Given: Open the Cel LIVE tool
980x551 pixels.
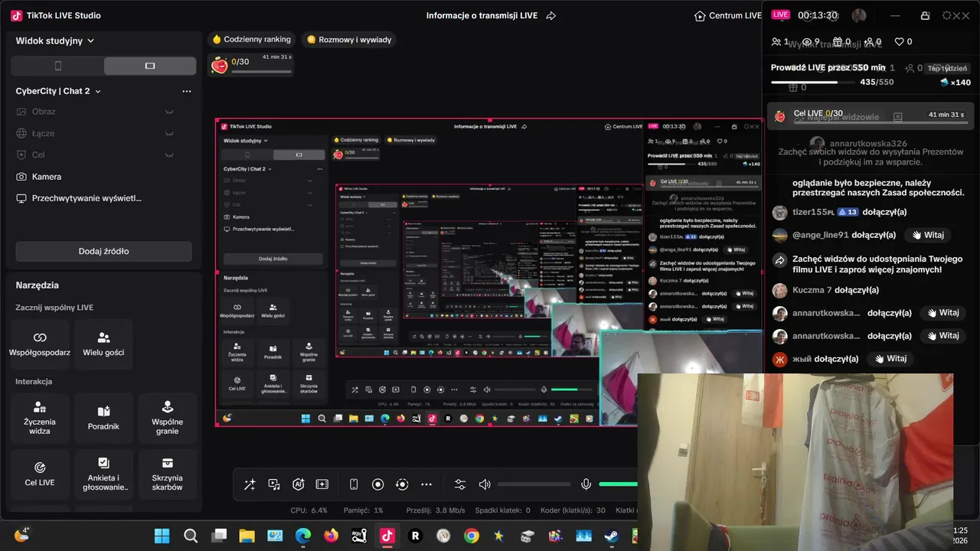Looking at the screenshot, I should [40, 474].
